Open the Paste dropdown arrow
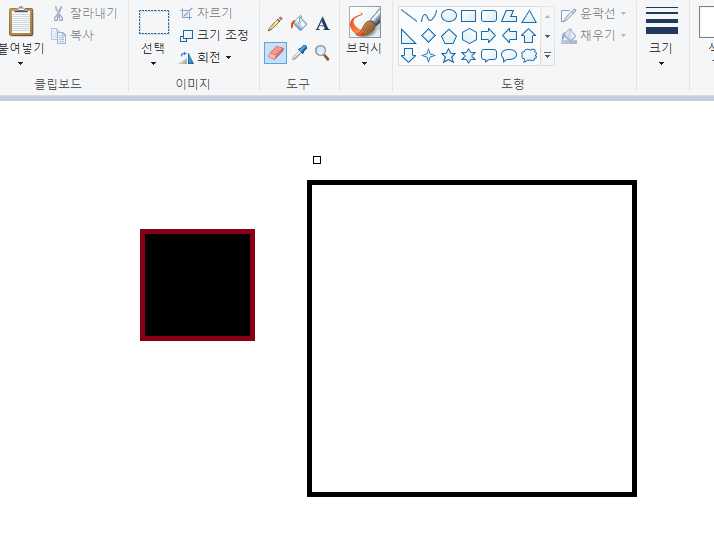 point(20,64)
